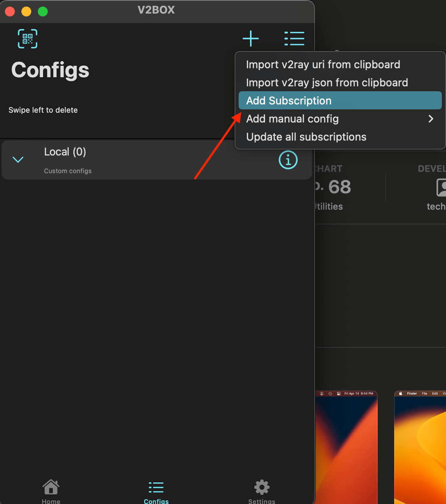This screenshot has height=504, width=446.
Task: Click the Swipe left to delete hint
Action: coord(43,110)
